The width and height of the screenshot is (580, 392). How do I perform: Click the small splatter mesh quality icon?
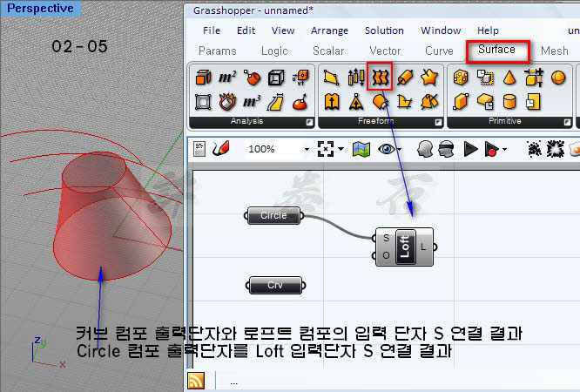(534, 149)
